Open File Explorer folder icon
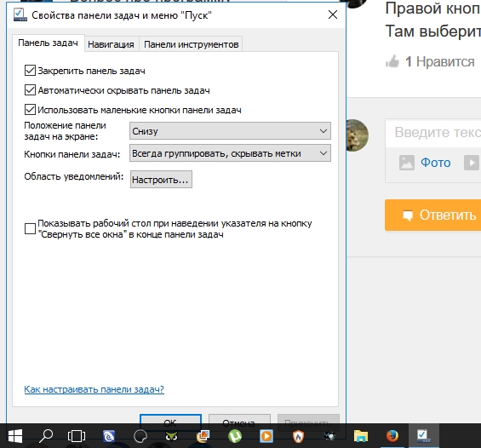This screenshot has width=481, height=448. (x=361, y=436)
